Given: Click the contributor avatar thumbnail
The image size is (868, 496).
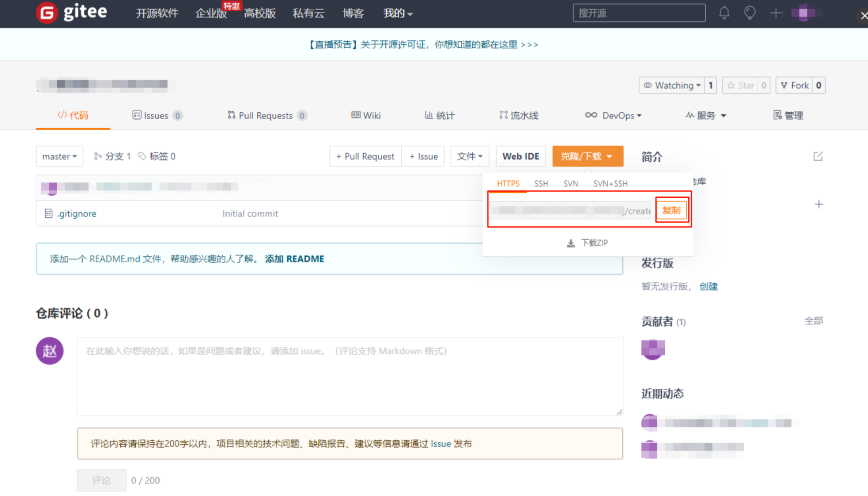Looking at the screenshot, I should 653,349.
